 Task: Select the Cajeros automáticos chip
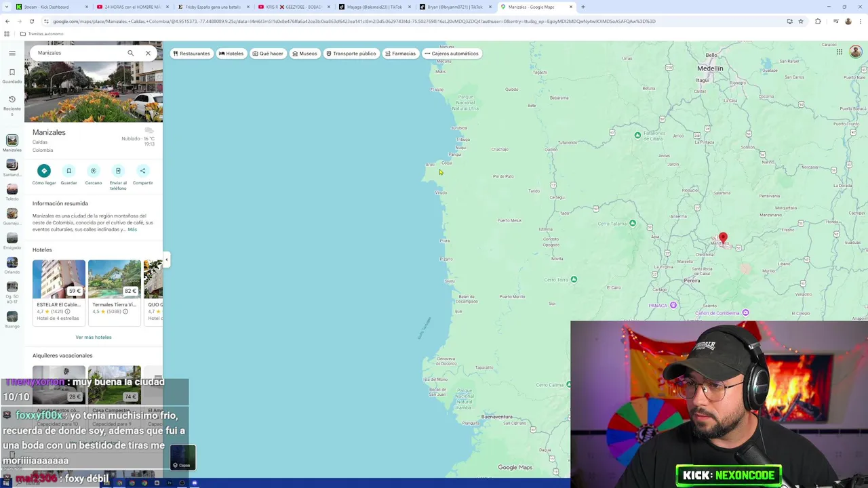click(x=452, y=54)
